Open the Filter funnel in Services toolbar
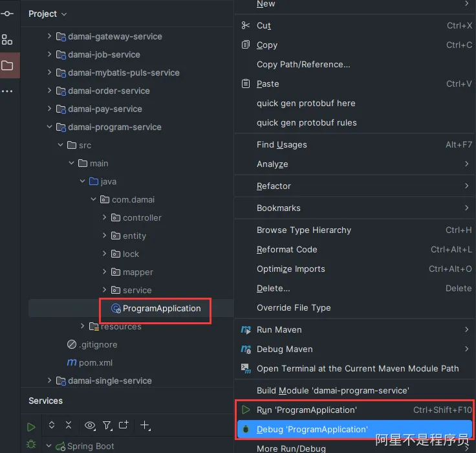Viewport: 476px width, 453px height. (x=107, y=425)
